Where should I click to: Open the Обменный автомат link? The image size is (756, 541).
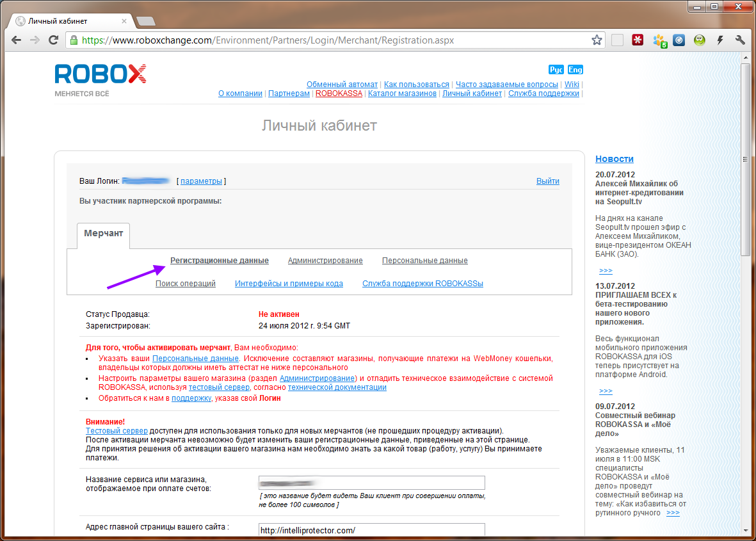click(x=342, y=85)
